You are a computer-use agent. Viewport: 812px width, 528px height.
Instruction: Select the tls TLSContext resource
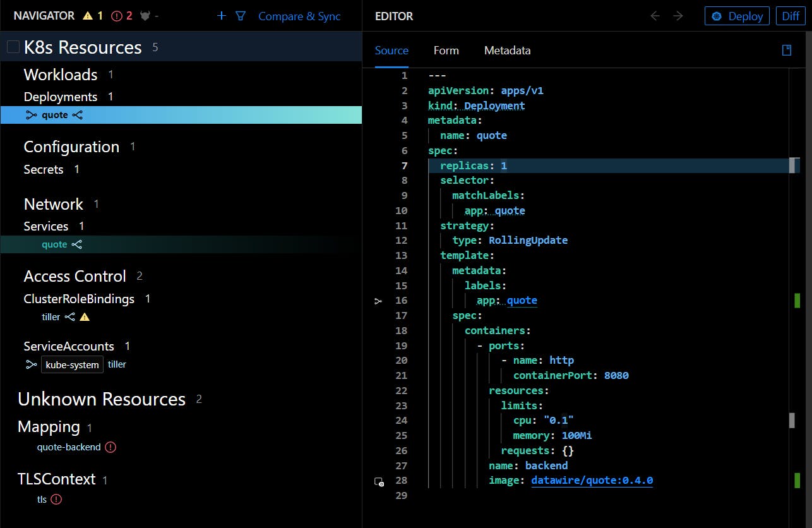point(42,499)
